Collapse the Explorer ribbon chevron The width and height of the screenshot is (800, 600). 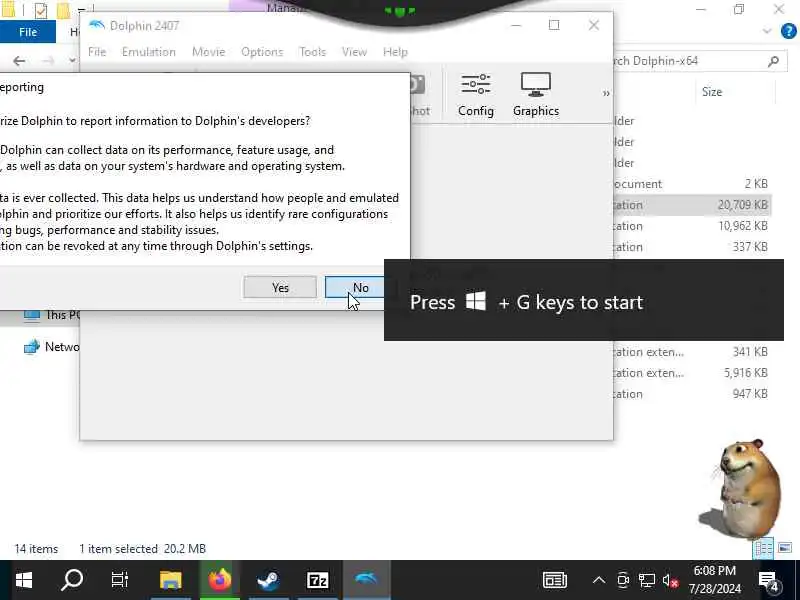click(767, 32)
